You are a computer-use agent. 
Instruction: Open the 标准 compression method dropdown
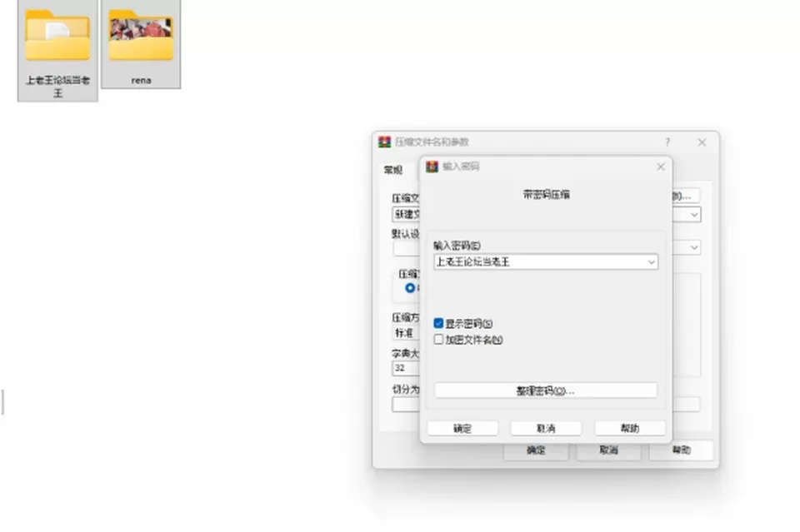(406, 333)
